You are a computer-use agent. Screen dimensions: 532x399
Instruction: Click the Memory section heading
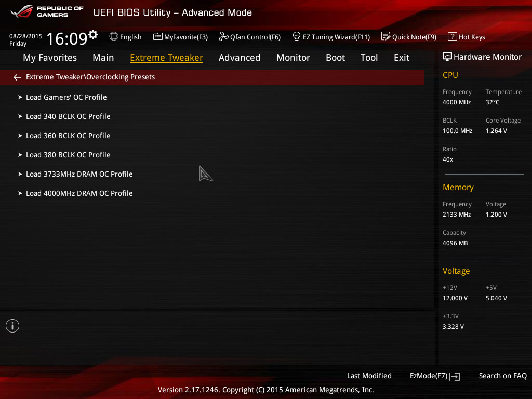(458, 187)
